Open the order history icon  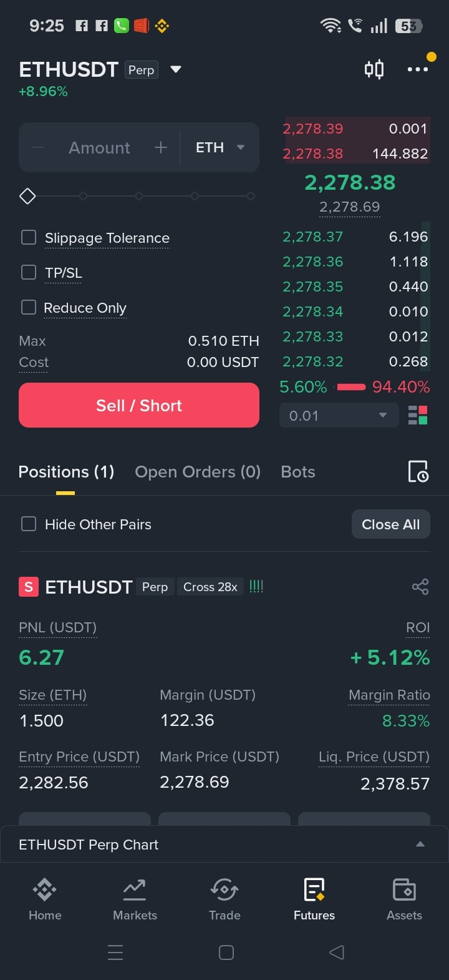418,472
